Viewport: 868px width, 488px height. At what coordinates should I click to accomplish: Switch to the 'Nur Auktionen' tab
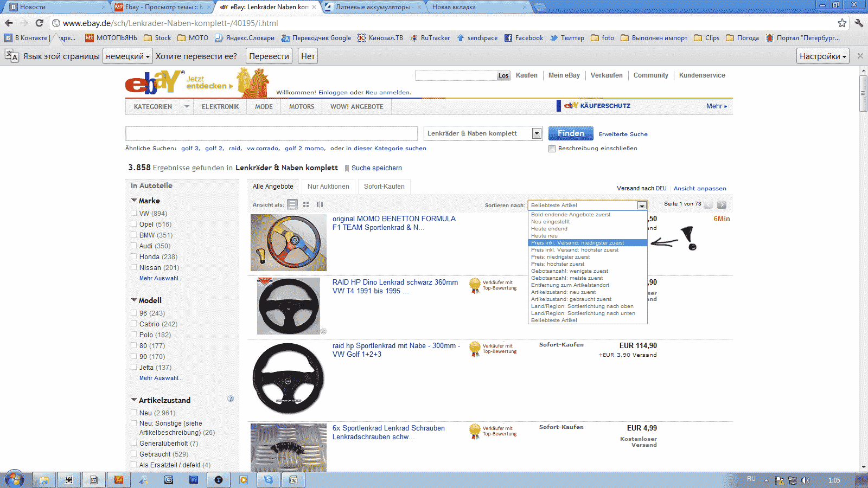[x=328, y=187]
